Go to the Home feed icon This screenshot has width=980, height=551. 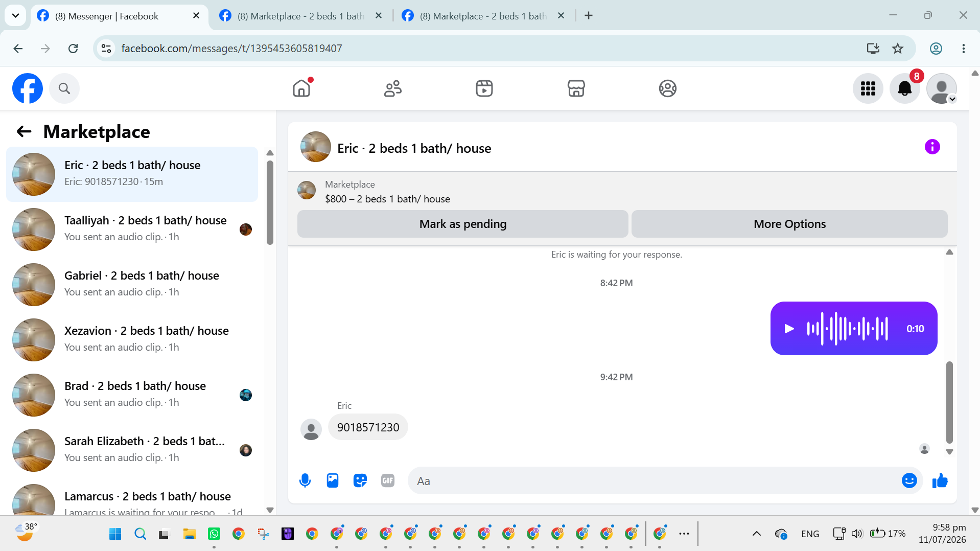(301, 88)
